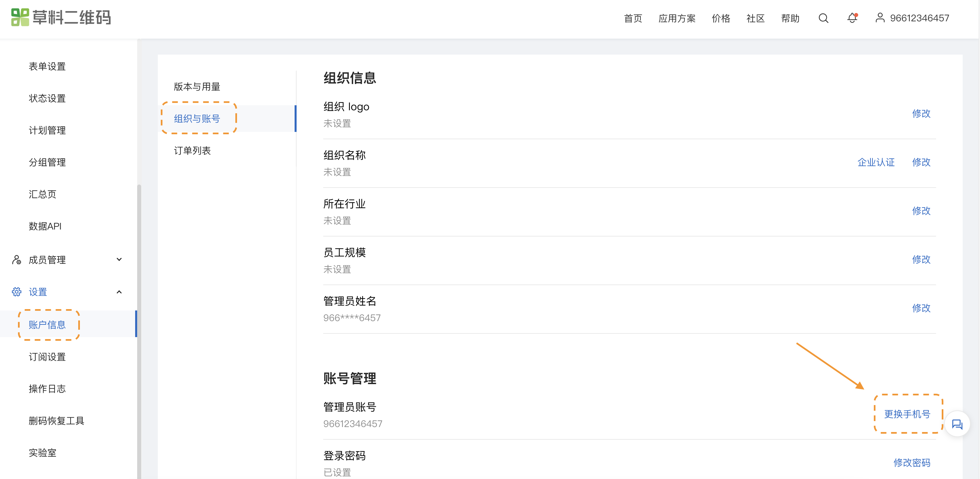Click 修改密码 link
Viewport: 980px width, 479px height.
[x=911, y=463]
